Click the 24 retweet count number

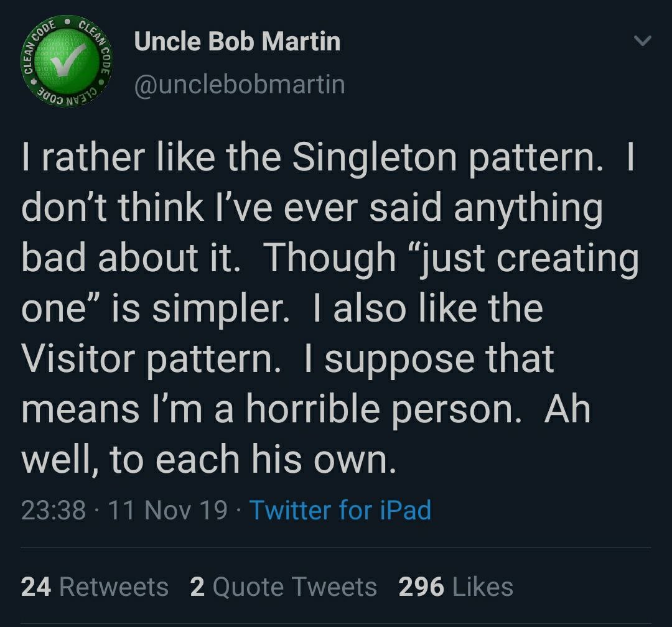[37, 587]
